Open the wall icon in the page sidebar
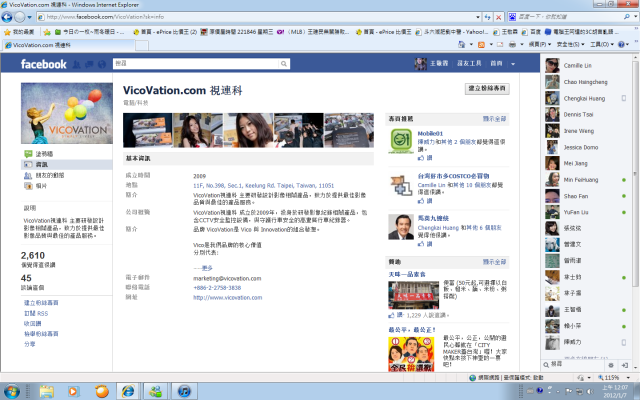The image size is (640, 400). pyautogui.click(x=28, y=154)
